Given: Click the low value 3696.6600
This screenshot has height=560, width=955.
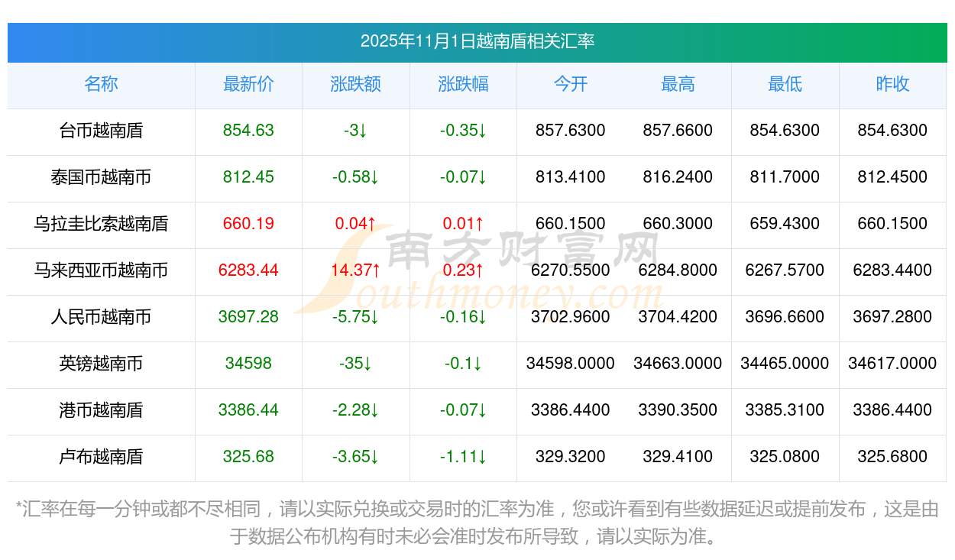Looking at the screenshot, I should coord(785,317).
